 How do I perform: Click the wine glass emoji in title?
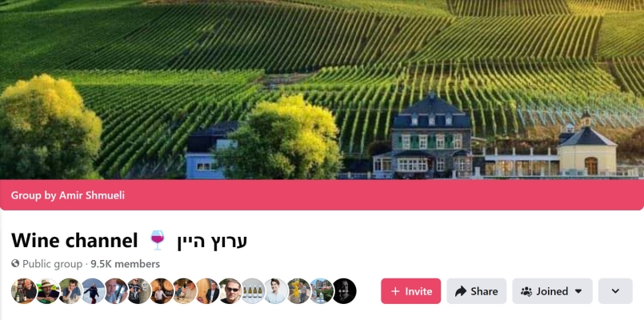coord(158,240)
